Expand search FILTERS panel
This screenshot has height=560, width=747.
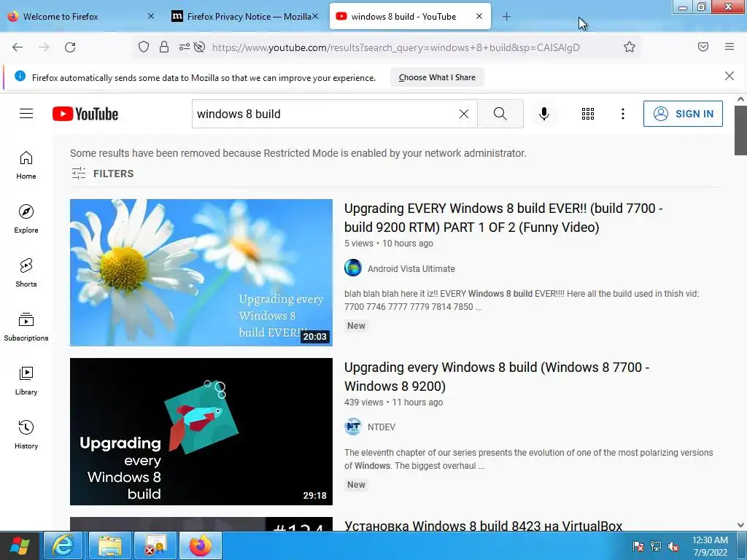(x=102, y=174)
